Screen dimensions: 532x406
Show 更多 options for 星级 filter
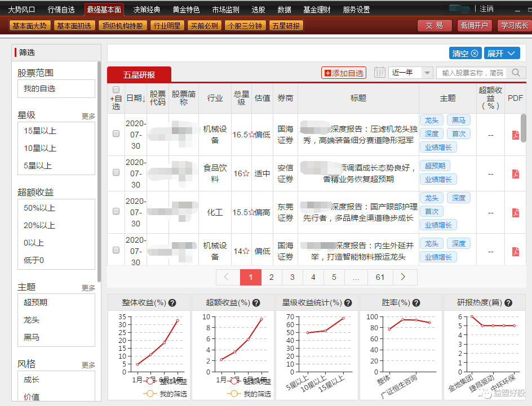coord(88,116)
